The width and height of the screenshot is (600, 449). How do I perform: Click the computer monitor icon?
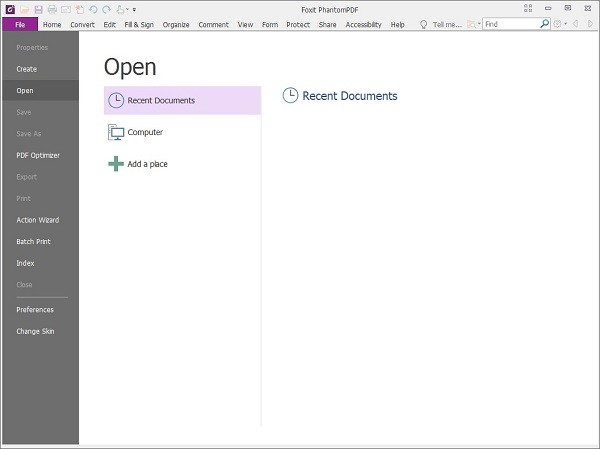click(x=116, y=132)
